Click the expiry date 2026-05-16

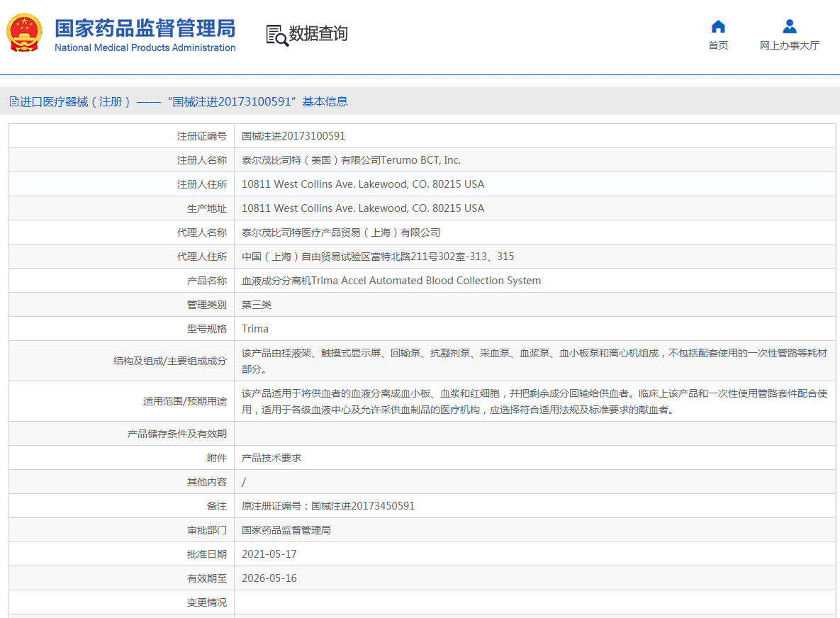point(269,578)
